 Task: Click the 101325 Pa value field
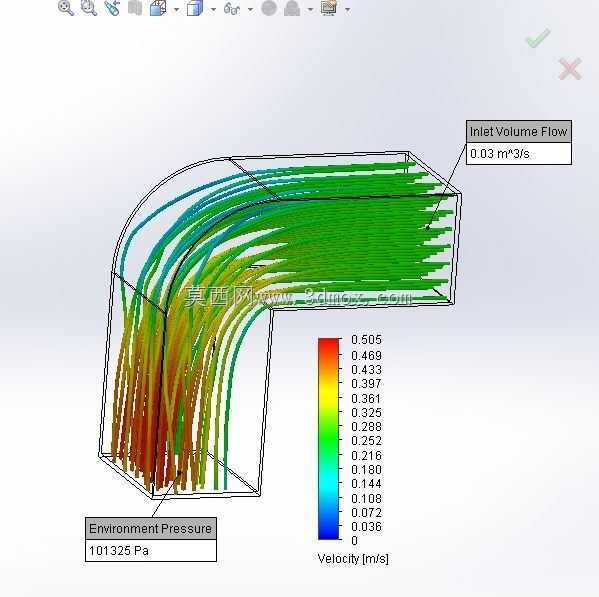coord(151,551)
